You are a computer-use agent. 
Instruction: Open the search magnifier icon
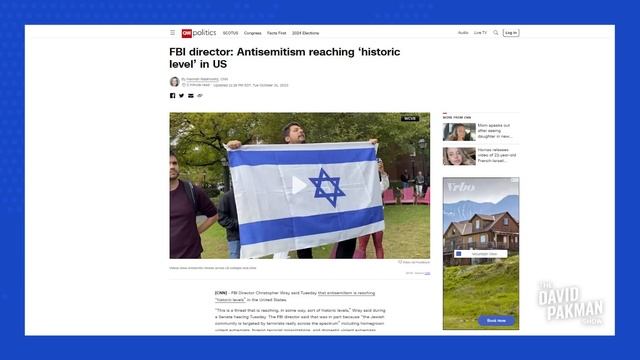tap(496, 33)
